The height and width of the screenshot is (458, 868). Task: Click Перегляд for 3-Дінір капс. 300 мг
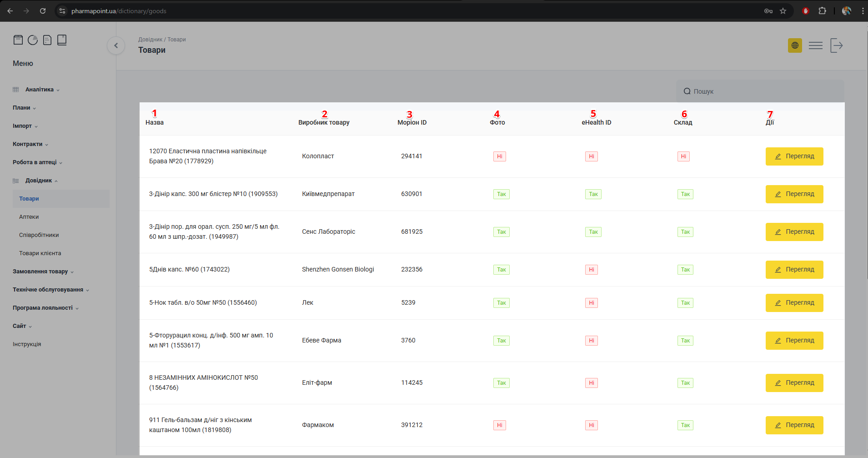pyautogui.click(x=794, y=194)
